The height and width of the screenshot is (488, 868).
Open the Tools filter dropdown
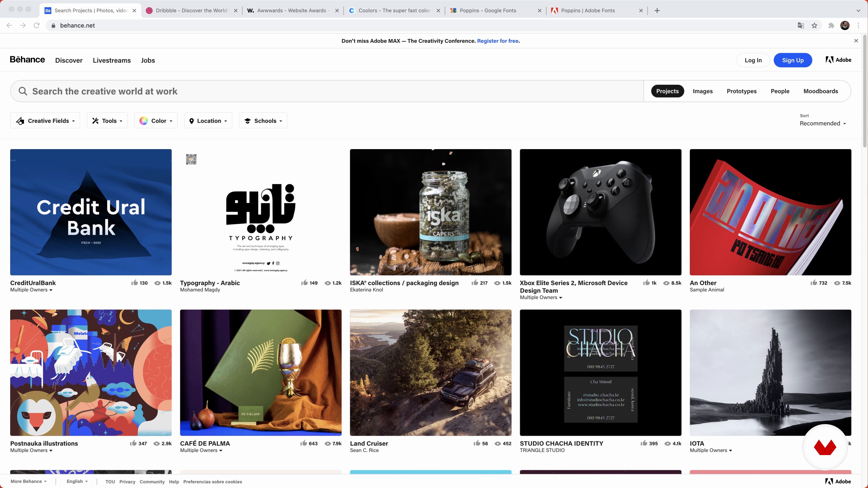coord(107,121)
